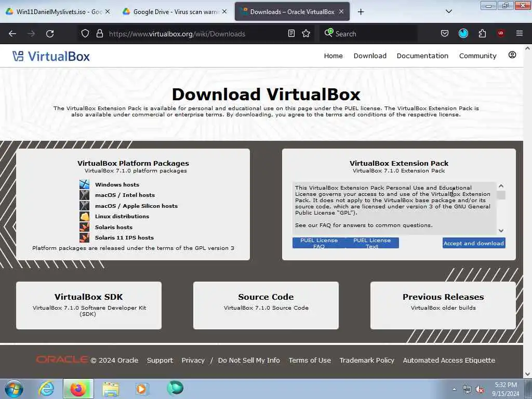Image resolution: width=532 pixels, height=399 pixels.
Task: Click the Solaris hosts link
Action: 114,228
